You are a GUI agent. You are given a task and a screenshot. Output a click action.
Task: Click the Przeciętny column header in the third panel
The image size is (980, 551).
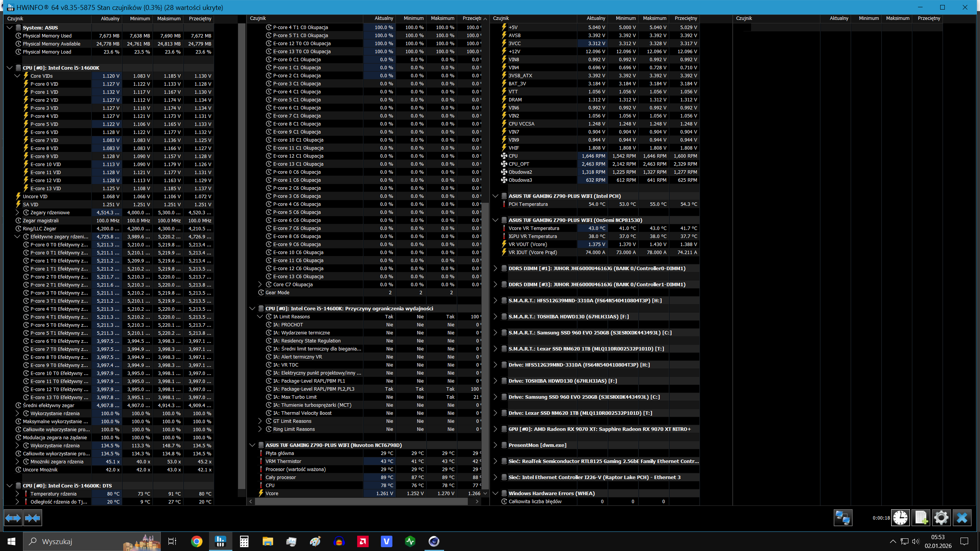click(685, 18)
